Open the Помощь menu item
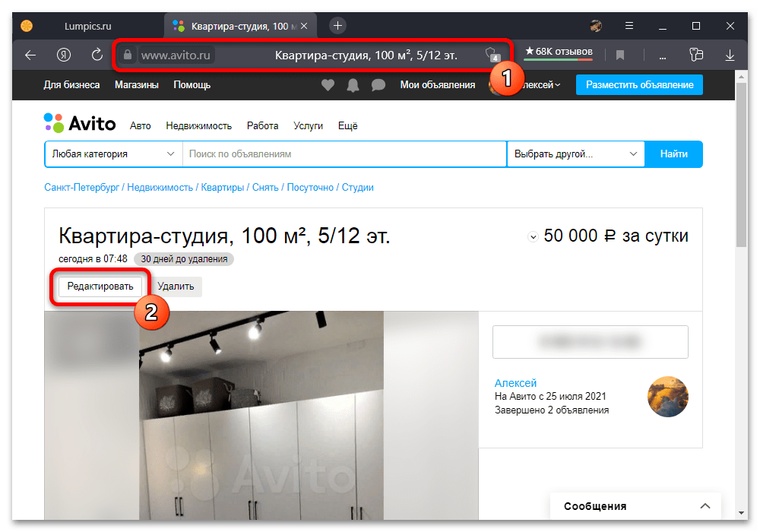This screenshot has width=760, height=532. pyautogui.click(x=192, y=85)
